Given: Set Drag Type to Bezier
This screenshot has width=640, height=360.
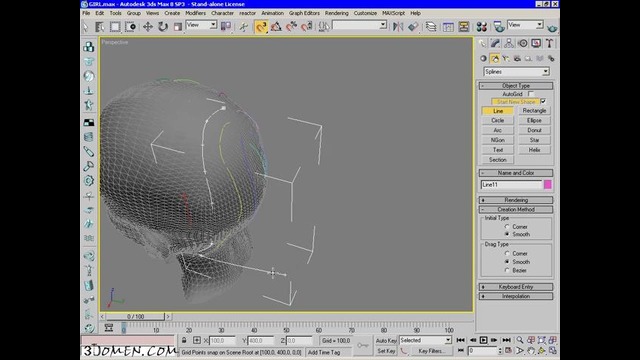Looking at the screenshot, I should click(507, 270).
